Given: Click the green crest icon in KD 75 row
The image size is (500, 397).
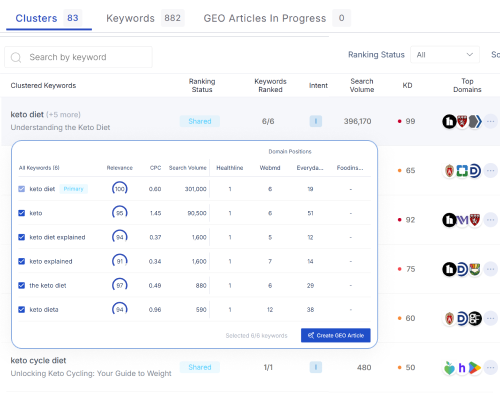Looking at the screenshot, I should tap(475, 269).
